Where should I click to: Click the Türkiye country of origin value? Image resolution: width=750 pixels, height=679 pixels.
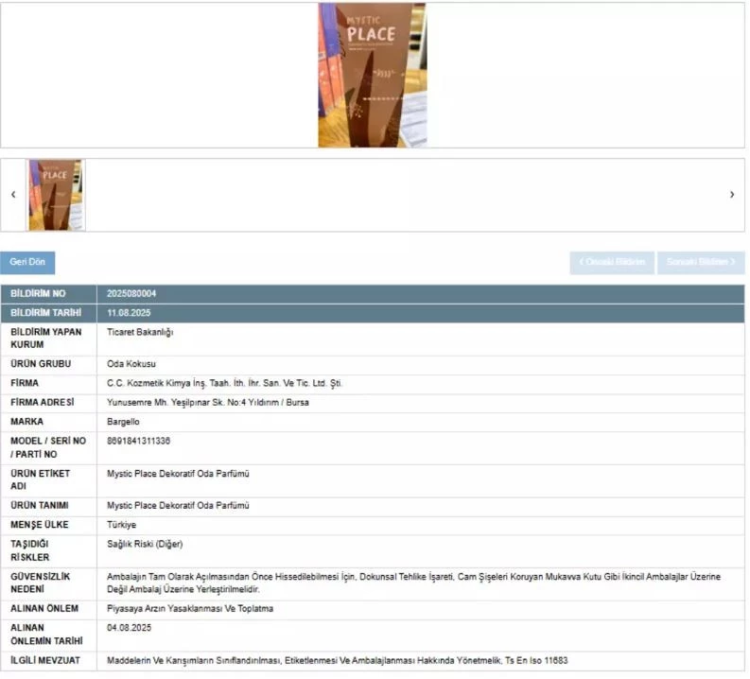point(121,524)
